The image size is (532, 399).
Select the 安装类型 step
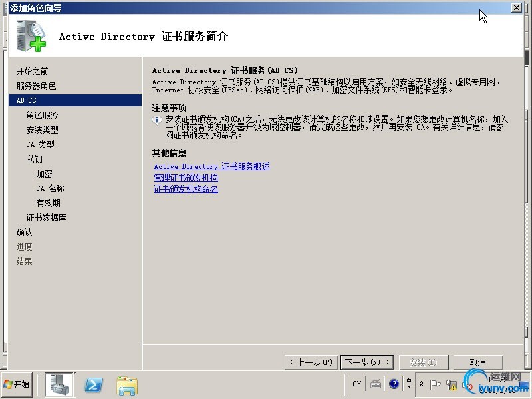coord(42,130)
